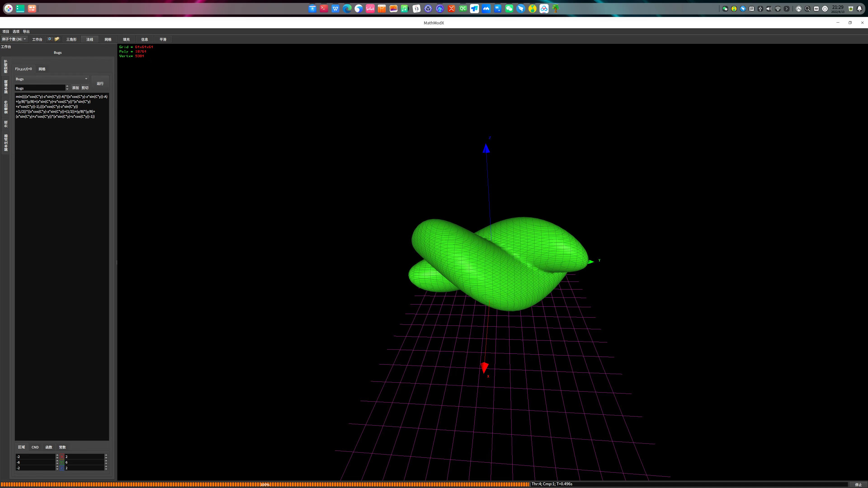The width and height of the screenshot is (868, 488).
Task: Toggle the 填充 fill display button
Action: [x=126, y=39]
